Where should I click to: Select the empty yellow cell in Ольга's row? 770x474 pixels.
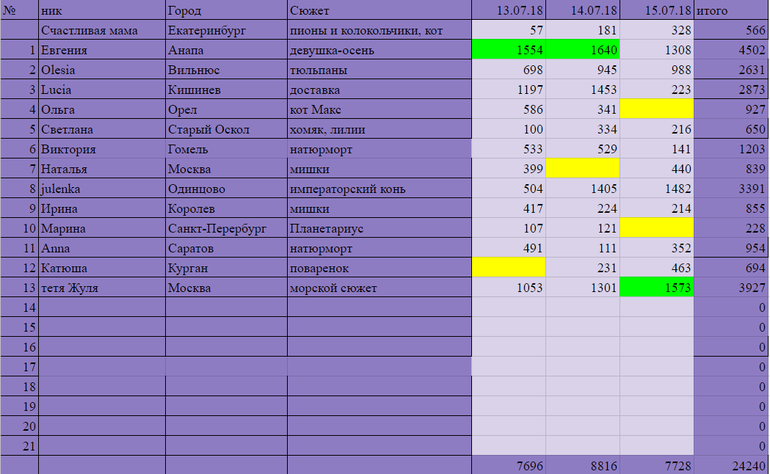pos(656,109)
